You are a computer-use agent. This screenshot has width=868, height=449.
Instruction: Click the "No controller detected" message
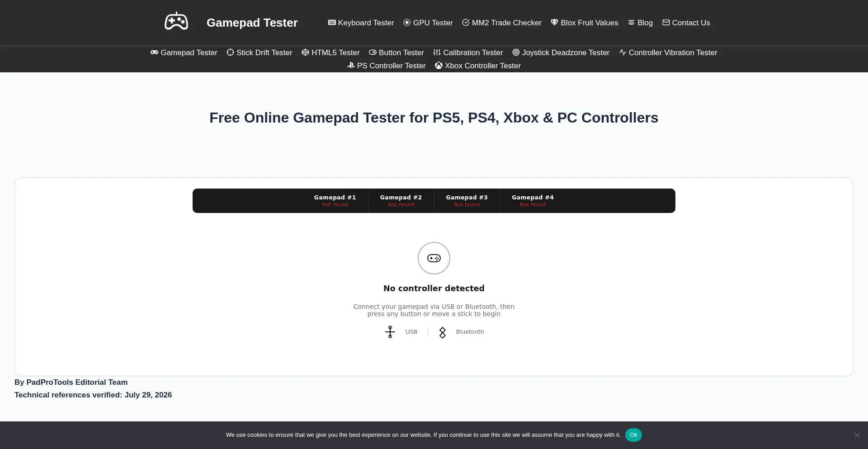434,288
